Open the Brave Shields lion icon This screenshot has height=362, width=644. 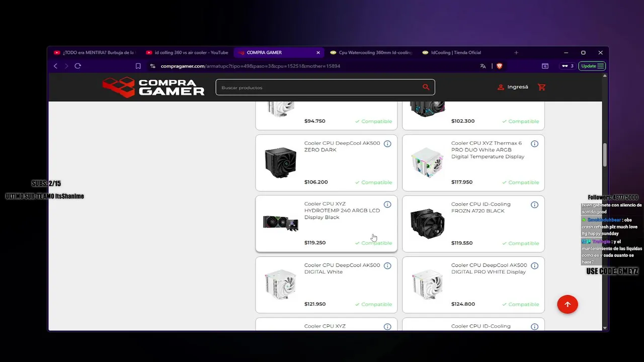499,66
